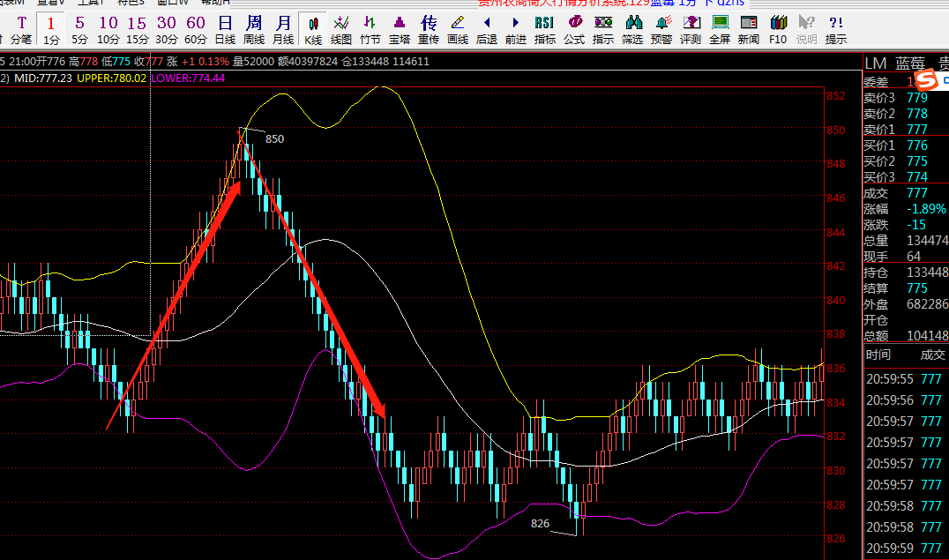Open the 筛选 stock screener binoculars
949x560 pixels.
pyautogui.click(x=631, y=30)
